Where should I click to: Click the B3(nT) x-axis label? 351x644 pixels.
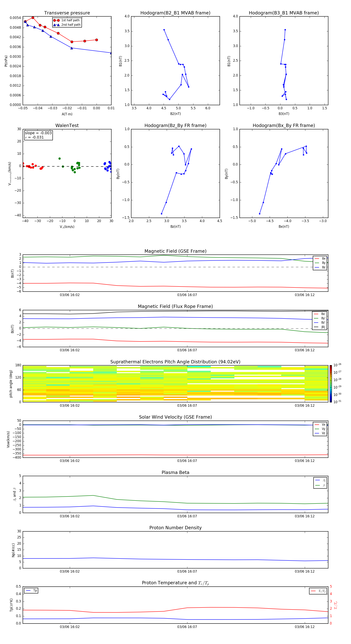pyautogui.click(x=284, y=114)
